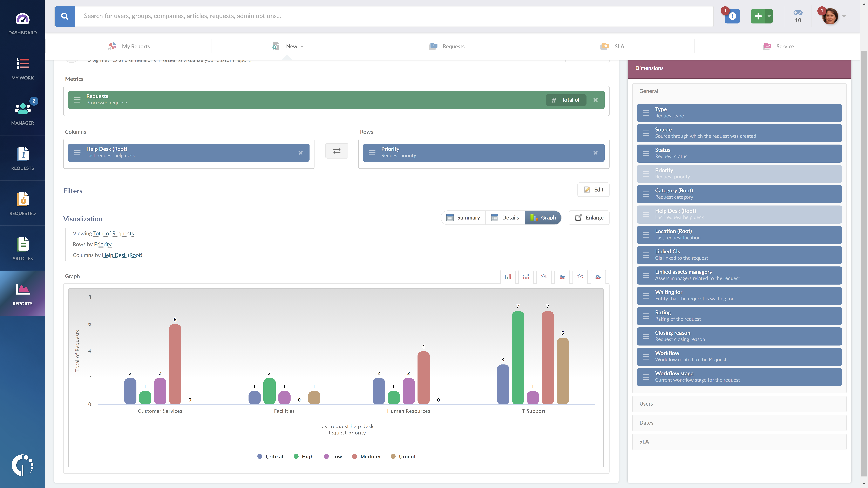Remove Priority dimension from Rows
Screen dimensions: 868x488
pyautogui.click(x=595, y=153)
